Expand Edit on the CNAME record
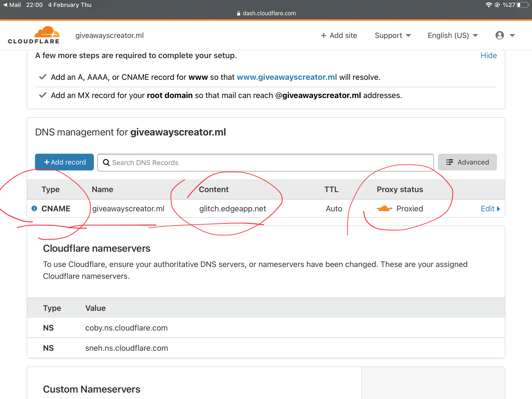This screenshot has width=532, height=399. pyautogui.click(x=490, y=209)
